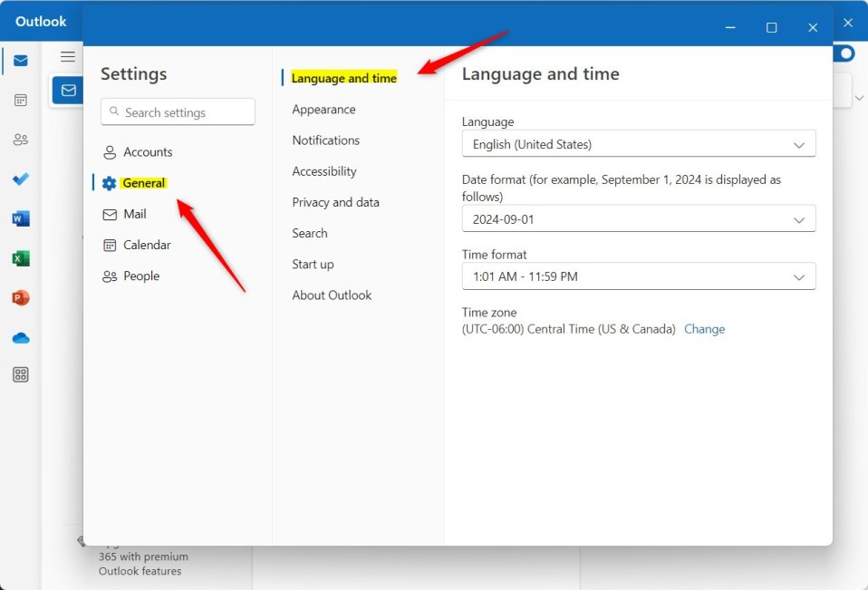Open the Time format dropdown
Image resolution: width=868 pixels, height=590 pixels.
pyautogui.click(x=639, y=276)
